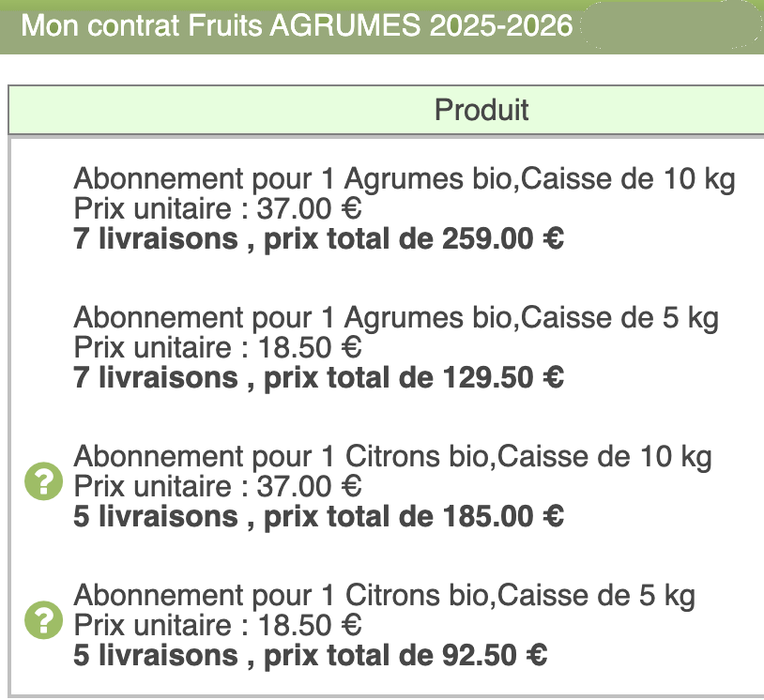The height and width of the screenshot is (700, 764).
Task: Click unit price under Agrumes bio 10 kg
Action: 218,209
